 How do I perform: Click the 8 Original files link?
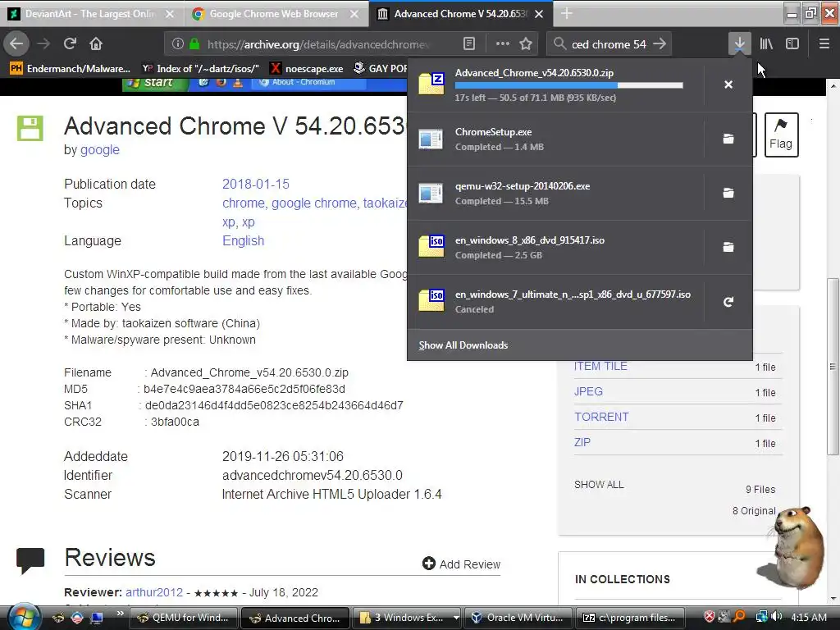754,511
